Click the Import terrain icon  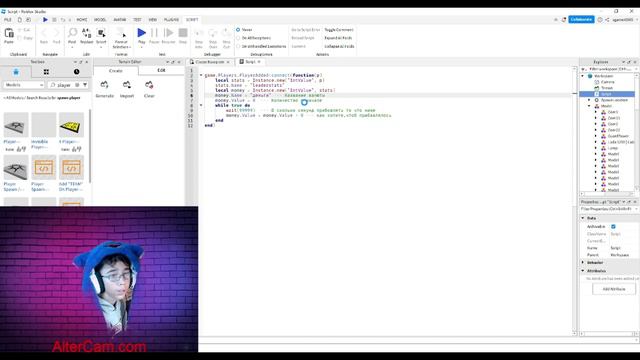coord(127,85)
